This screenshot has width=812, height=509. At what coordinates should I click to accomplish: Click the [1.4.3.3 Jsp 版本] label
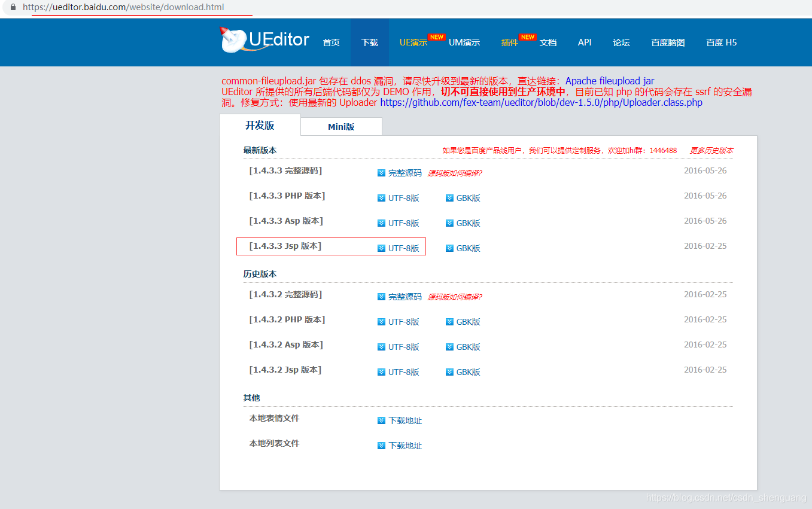point(285,246)
